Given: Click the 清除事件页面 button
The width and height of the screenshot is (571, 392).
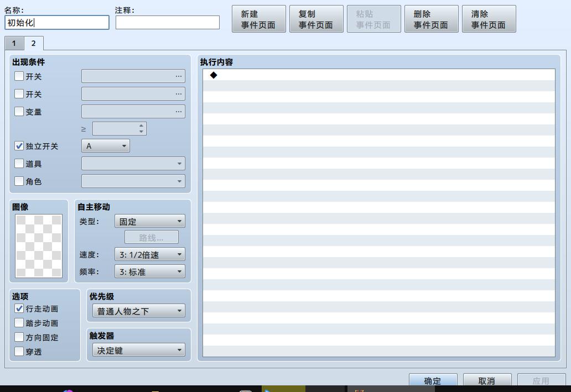Looking at the screenshot, I should click(489, 19).
